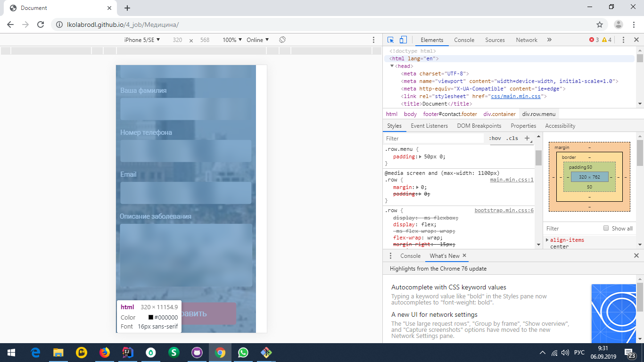The height and width of the screenshot is (362, 644).
Task: Open the Online throttling dropdown
Action: tap(258, 40)
